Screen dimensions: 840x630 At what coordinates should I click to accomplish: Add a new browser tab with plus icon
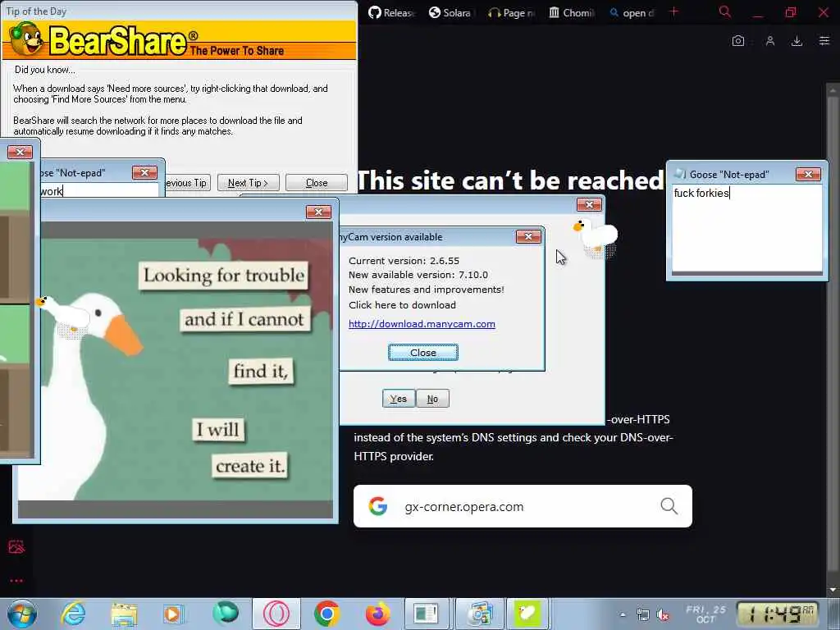674,11
